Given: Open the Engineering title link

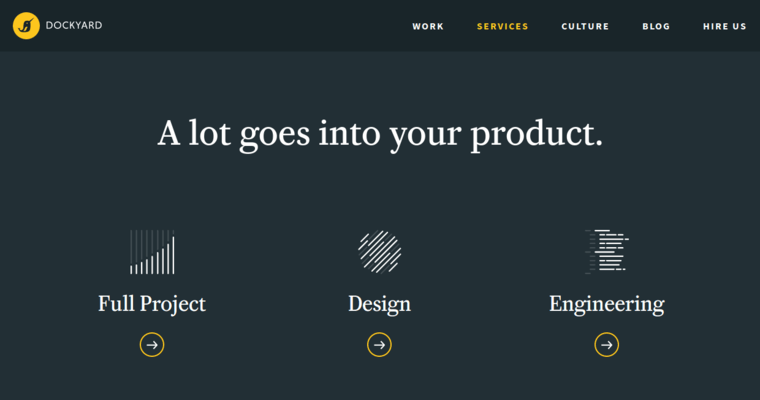Looking at the screenshot, I should [607, 304].
